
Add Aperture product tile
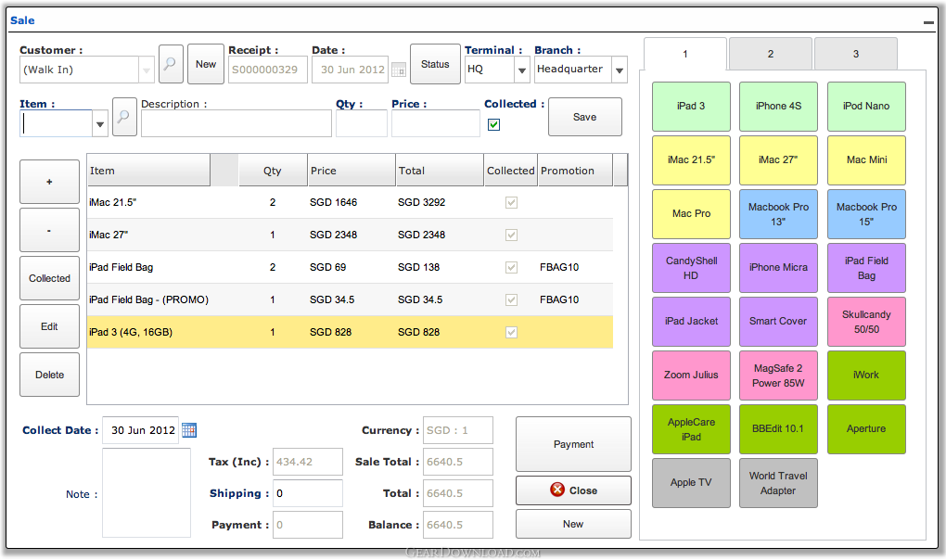coord(866,429)
